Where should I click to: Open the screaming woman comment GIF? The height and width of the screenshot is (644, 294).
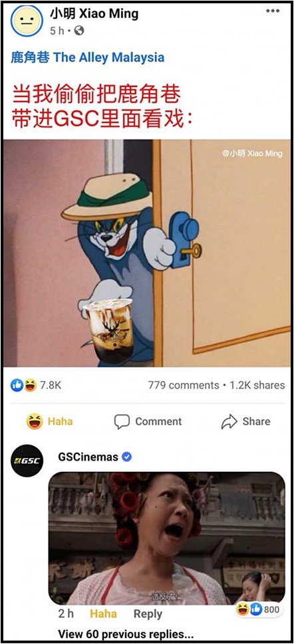[166, 538]
